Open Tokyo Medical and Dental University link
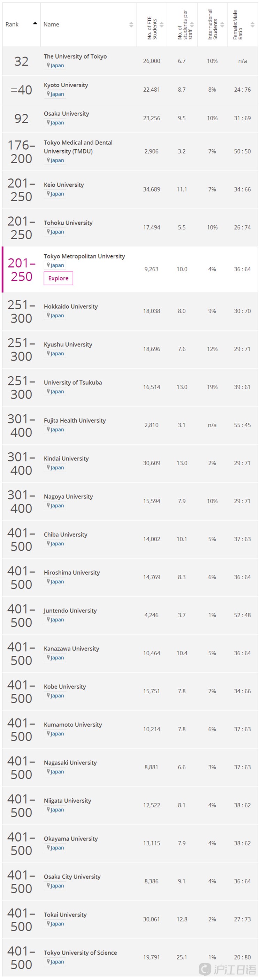The image size is (261, 980). click(x=78, y=146)
